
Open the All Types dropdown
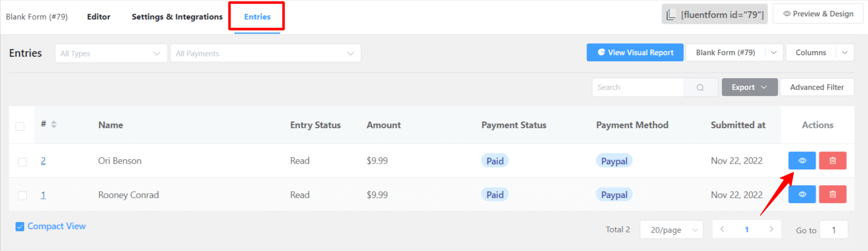coord(111,54)
